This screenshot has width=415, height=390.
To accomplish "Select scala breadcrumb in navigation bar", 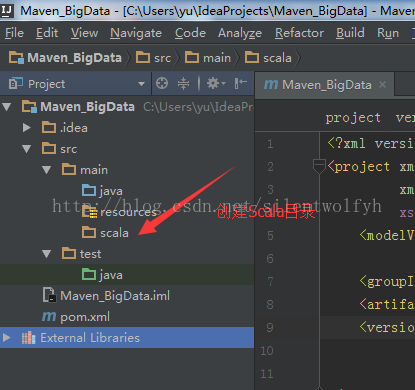I will pyautogui.click(x=268, y=58).
